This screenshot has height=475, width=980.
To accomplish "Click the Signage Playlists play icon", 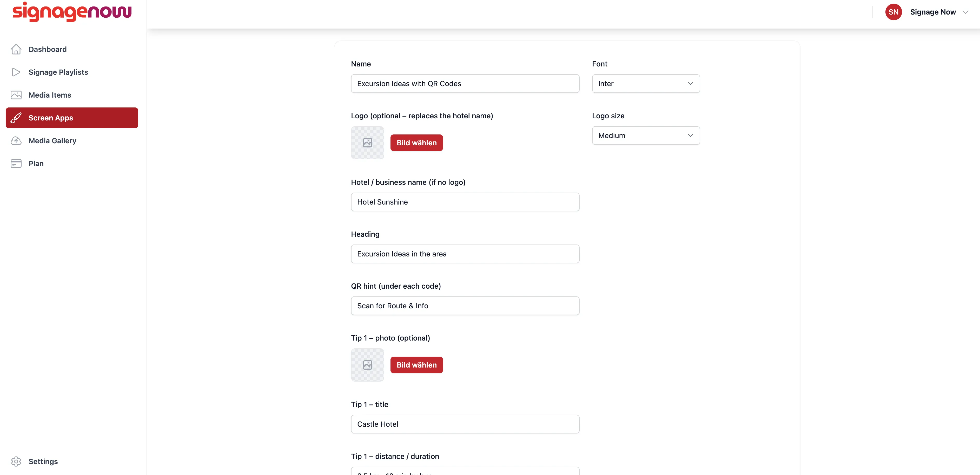I will click(x=16, y=72).
